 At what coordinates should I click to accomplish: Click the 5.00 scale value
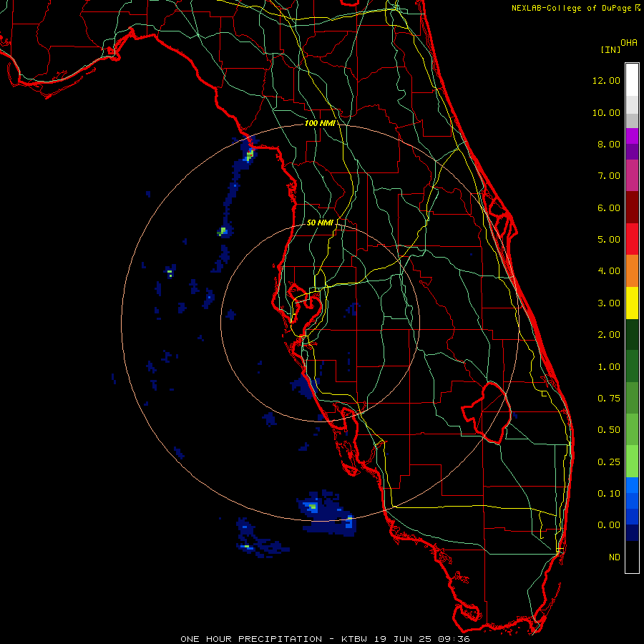point(609,240)
